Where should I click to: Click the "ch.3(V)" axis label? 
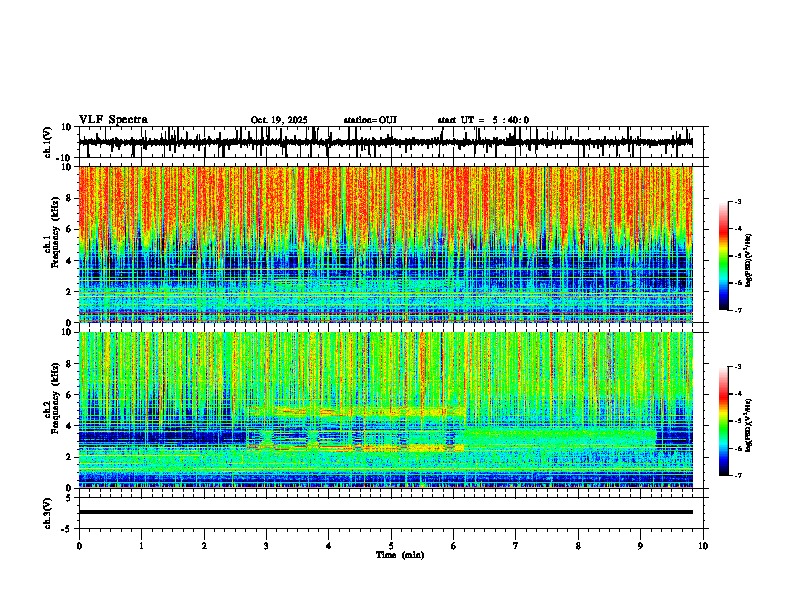(x=48, y=513)
